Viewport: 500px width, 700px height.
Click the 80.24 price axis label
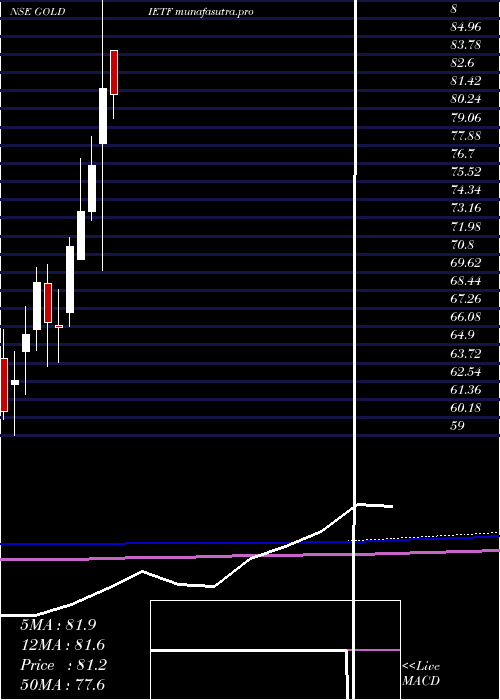pyautogui.click(x=466, y=99)
